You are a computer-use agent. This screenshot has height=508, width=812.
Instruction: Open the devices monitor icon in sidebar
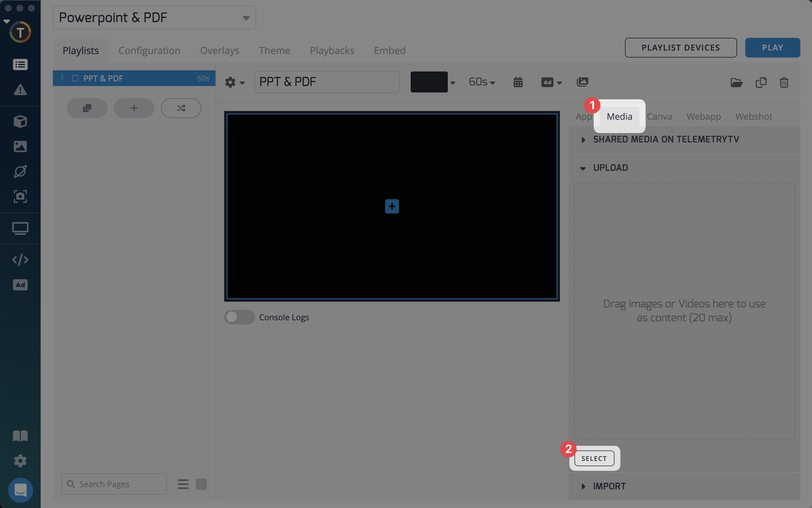pos(20,228)
